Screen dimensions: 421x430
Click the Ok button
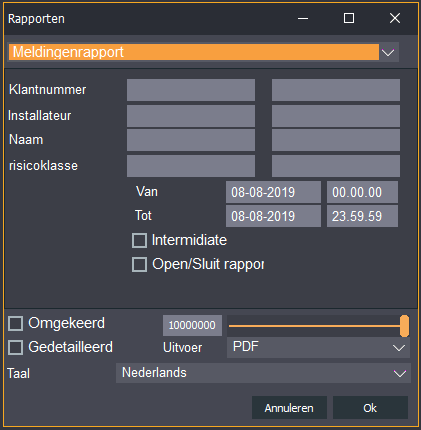click(370, 408)
